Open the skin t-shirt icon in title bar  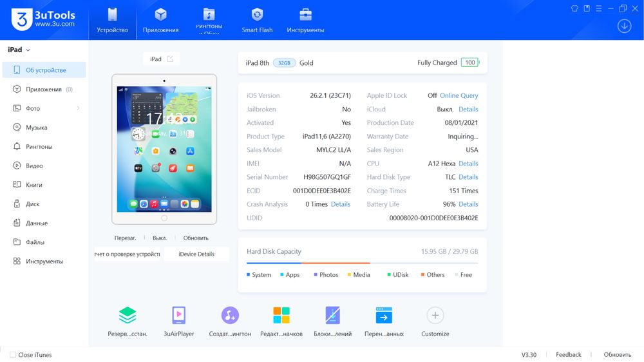coord(574,8)
